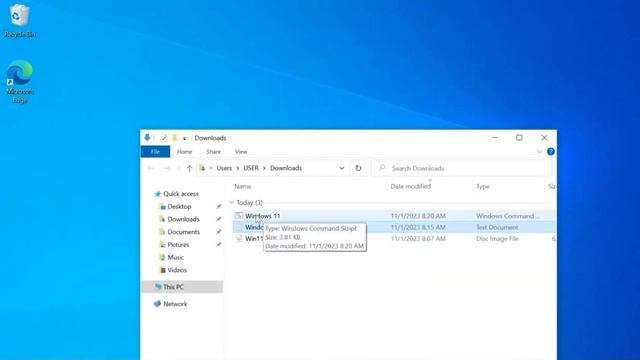Image resolution: width=640 pixels, height=360 pixels.
Task: Open Documents in navigation pane
Action: click(184, 232)
